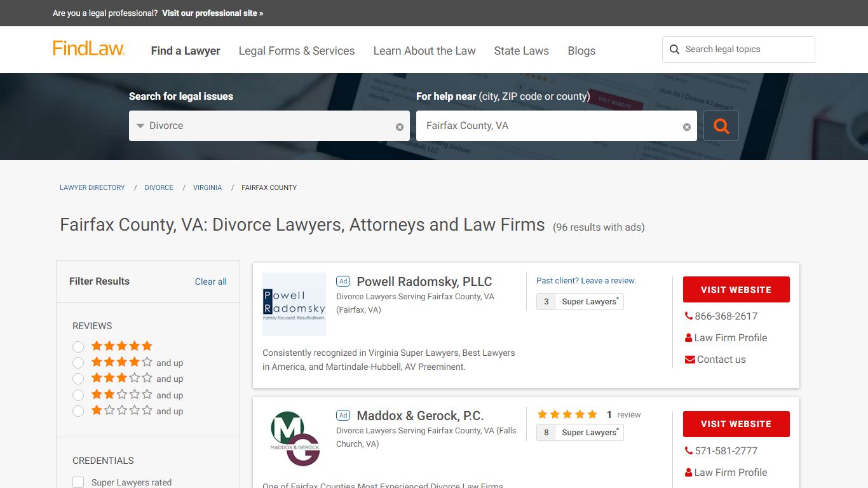
Task: Open Law Firm Profile for Powell Radomsky
Action: pos(731,338)
